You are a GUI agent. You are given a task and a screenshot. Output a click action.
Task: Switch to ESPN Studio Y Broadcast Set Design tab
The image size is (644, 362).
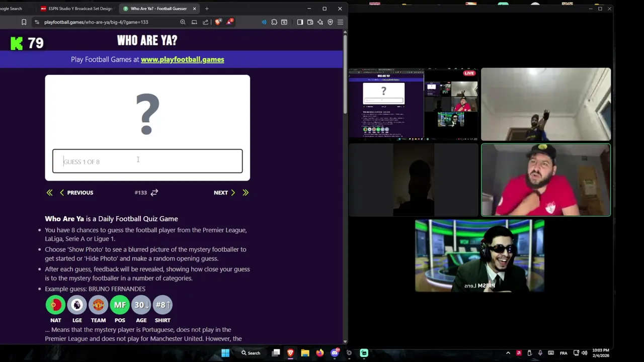point(77,9)
